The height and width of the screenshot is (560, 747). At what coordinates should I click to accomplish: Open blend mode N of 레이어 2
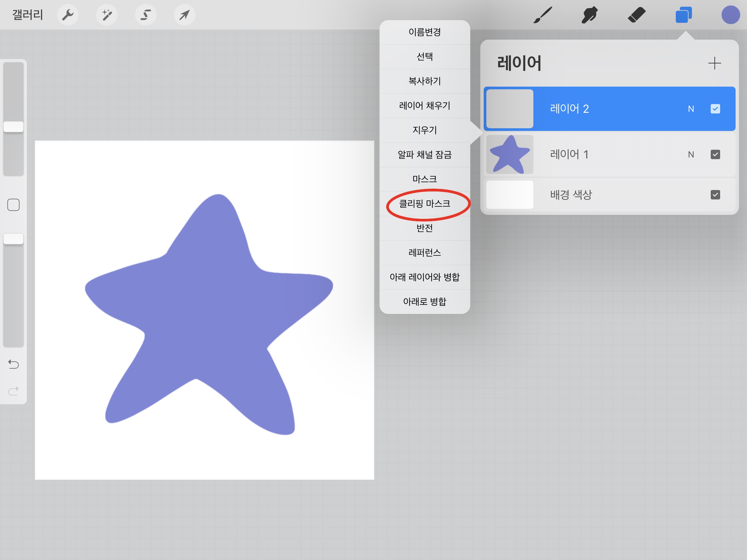point(691,109)
